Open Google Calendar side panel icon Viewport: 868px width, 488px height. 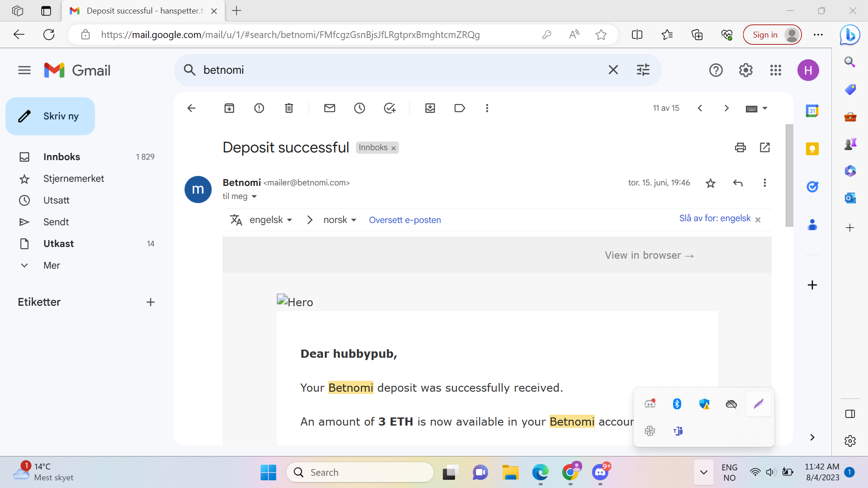pyautogui.click(x=812, y=111)
